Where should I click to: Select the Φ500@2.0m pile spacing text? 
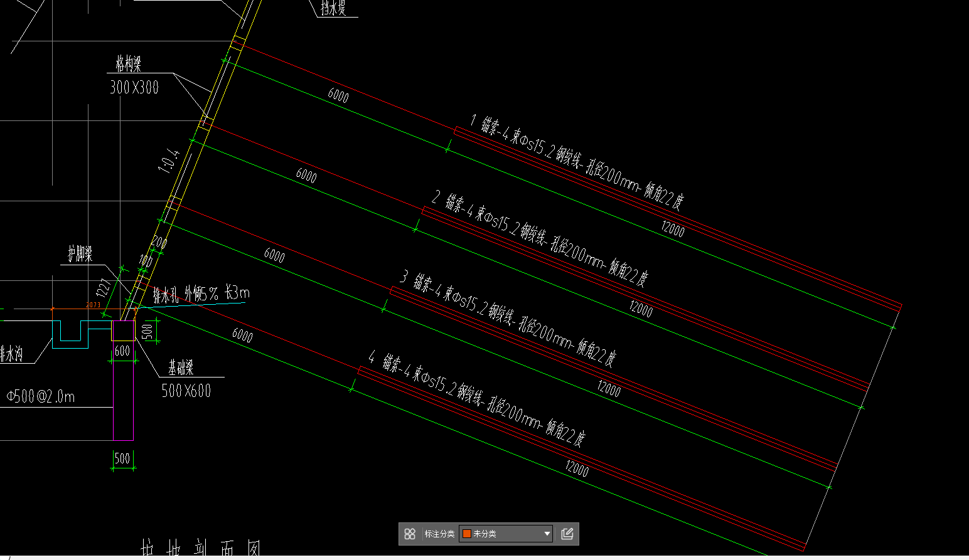(x=41, y=396)
